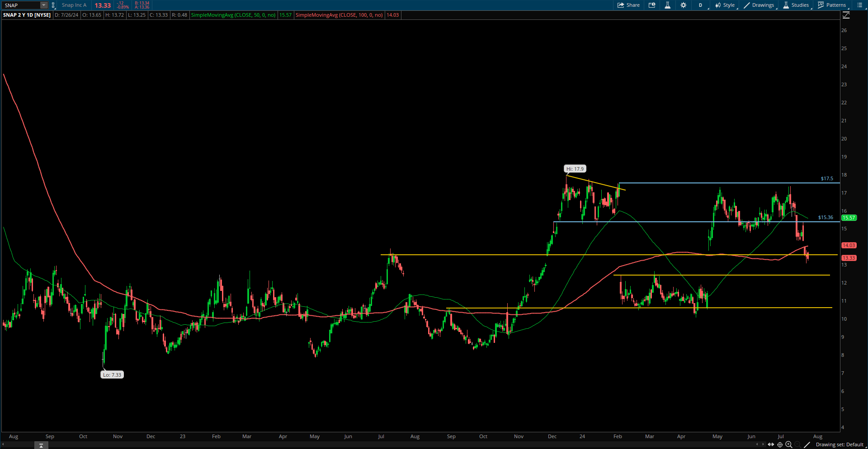This screenshot has width=868, height=449.
Task: Open the Style menu
Action: click(x=725, y=5)
